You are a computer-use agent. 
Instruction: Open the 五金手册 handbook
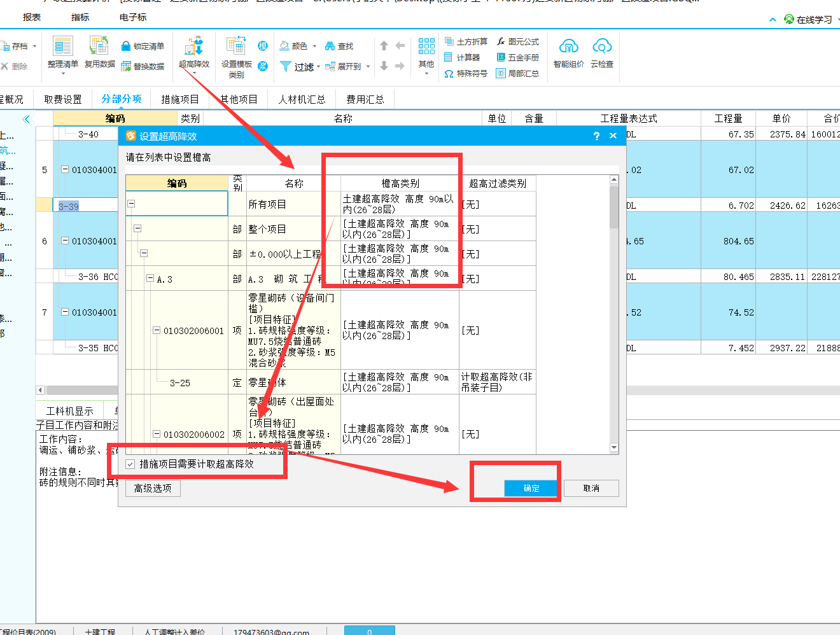click(x=517, y=57)
